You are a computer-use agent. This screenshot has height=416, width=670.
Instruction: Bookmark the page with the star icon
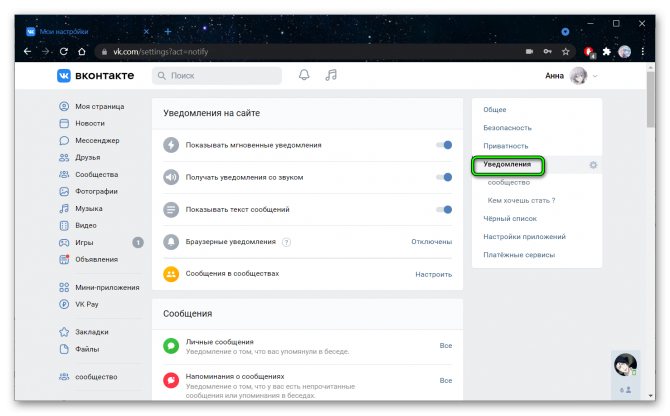566,52
